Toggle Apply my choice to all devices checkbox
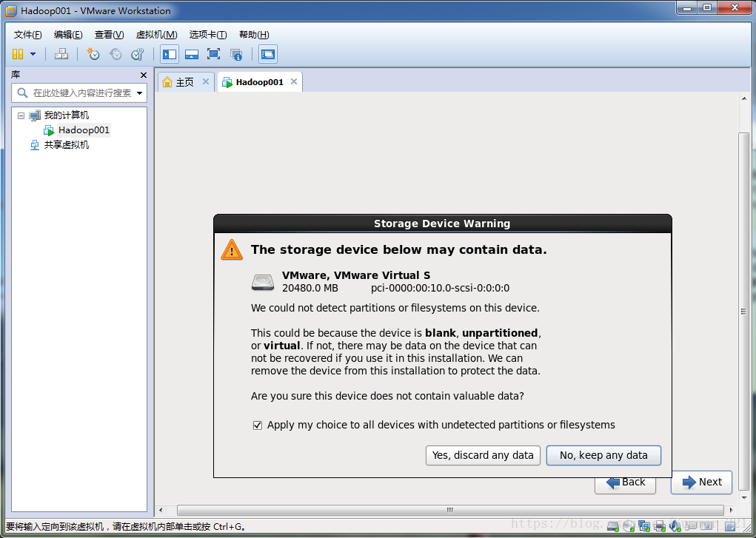The height and width of the screenshot is (538, 756). 258,426
